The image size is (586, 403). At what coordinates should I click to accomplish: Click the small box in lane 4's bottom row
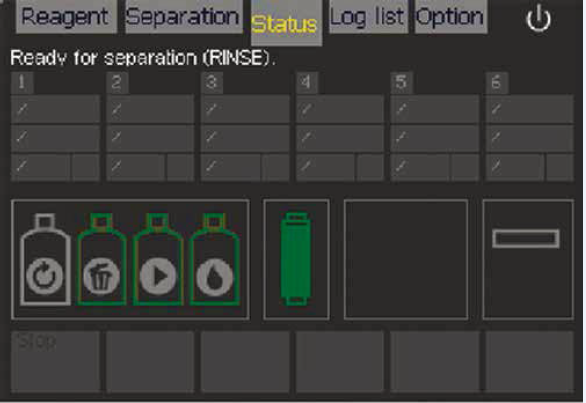coord(370,168)
